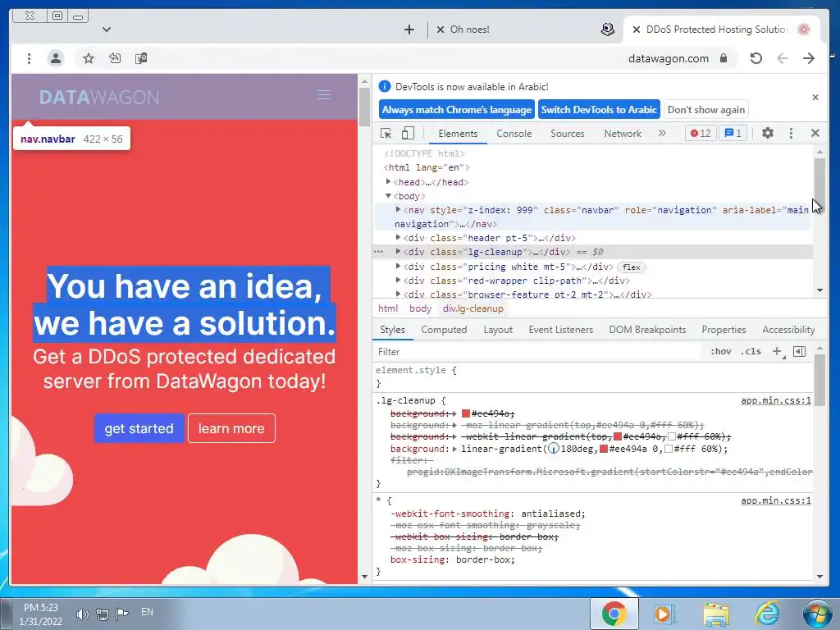This screenshot has width=840, height=630.
Task: Click Don't show again button
Action: tap(706, 110)
